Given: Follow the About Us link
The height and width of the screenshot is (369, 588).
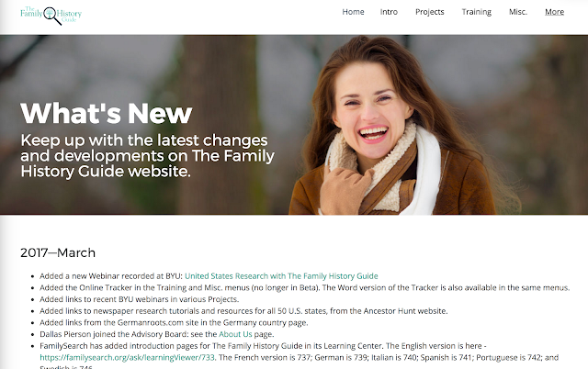Looking at the screenshot, I should pyautogui.click(x=235, y=334).
